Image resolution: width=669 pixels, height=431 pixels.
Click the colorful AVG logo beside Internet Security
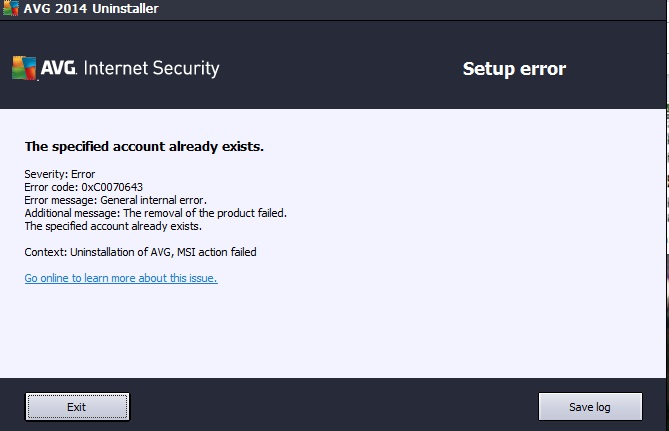click(x=24, y=68)
